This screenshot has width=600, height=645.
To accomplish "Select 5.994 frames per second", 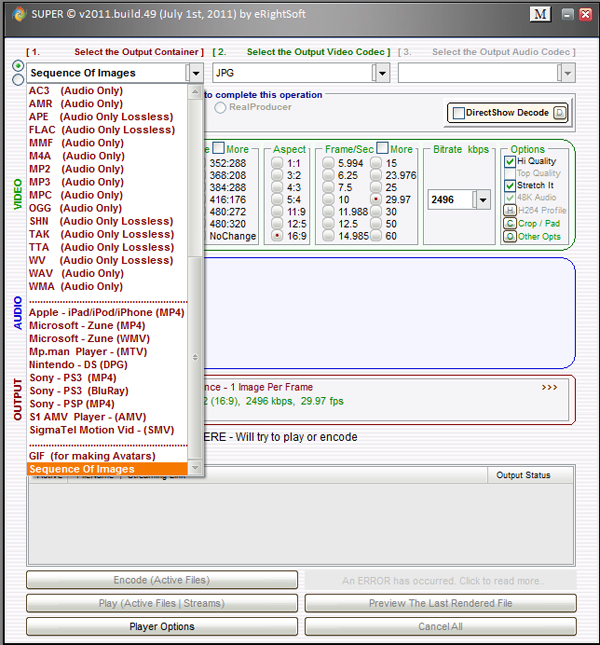I will coord(328,163).
